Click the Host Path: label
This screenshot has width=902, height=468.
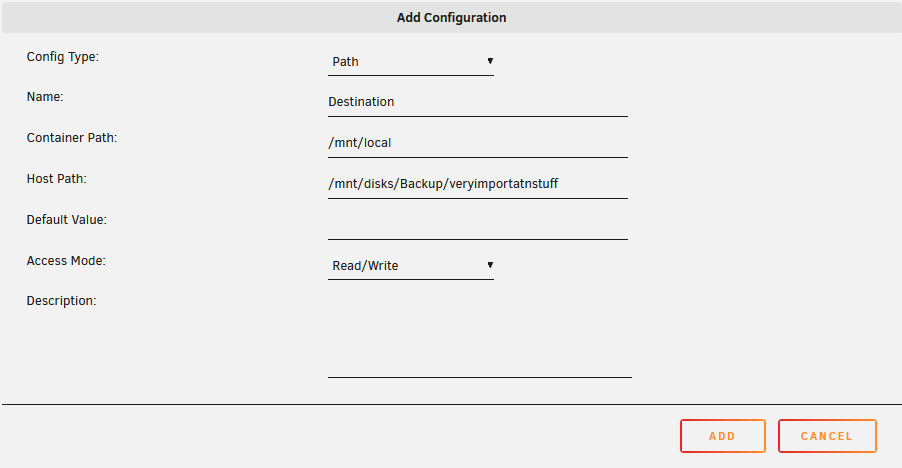click(56, 179)
